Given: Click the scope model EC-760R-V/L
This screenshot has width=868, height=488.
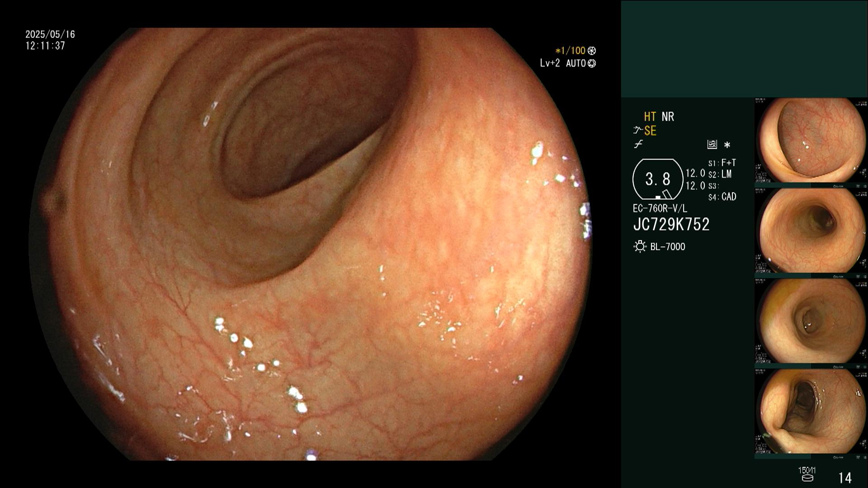Looking at the screenshot, I should pos(660,209).
